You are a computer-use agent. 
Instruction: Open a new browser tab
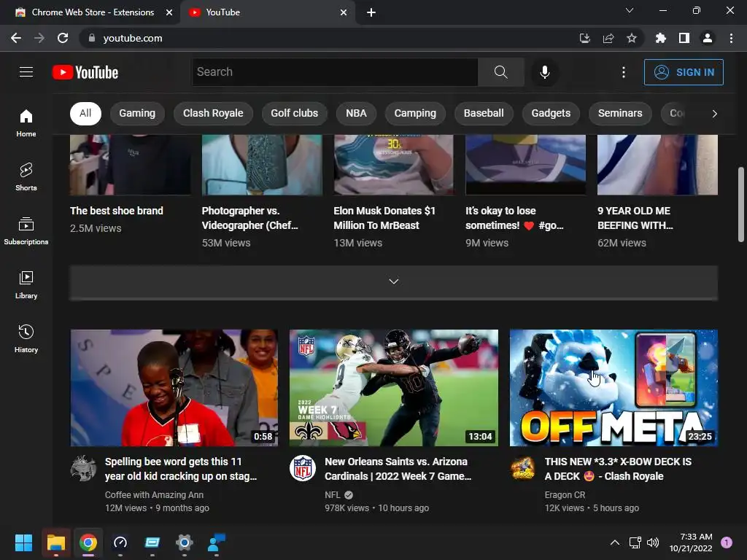click(x=371, y=12)
